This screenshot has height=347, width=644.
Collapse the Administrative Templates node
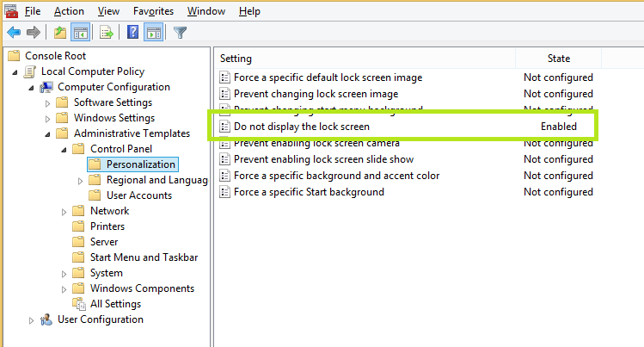(x=48, y=133)
